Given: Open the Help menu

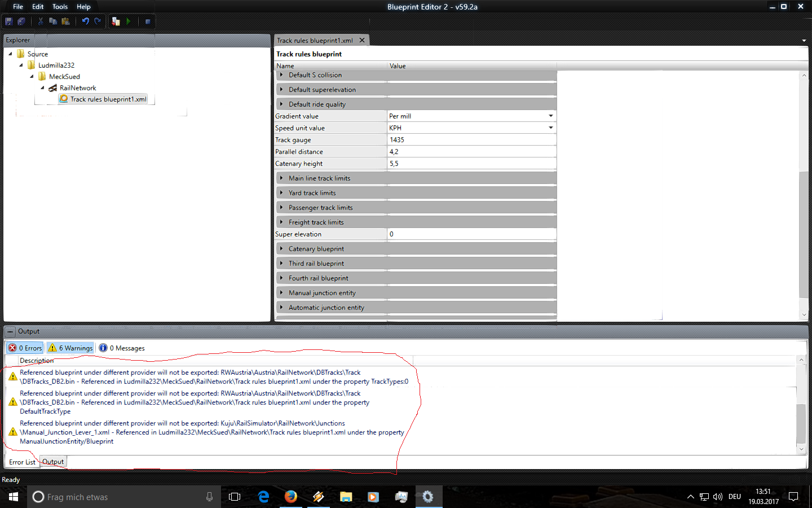Looking at the screenshot, I should [83, 7].
